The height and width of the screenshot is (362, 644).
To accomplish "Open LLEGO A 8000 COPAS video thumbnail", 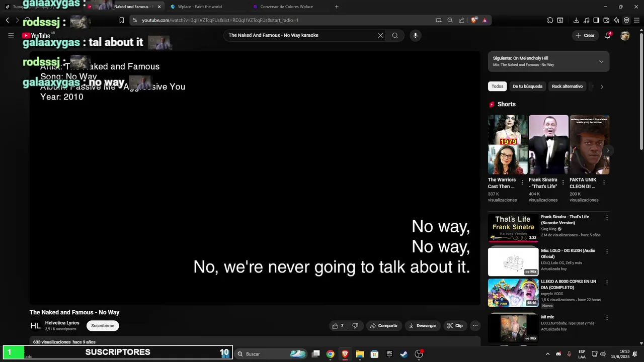I will click(x=513, y=293).
